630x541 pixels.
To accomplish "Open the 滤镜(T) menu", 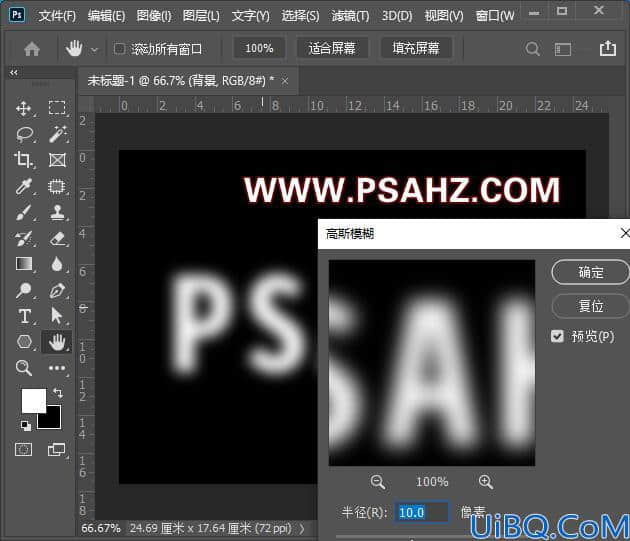I will point(350,16).
